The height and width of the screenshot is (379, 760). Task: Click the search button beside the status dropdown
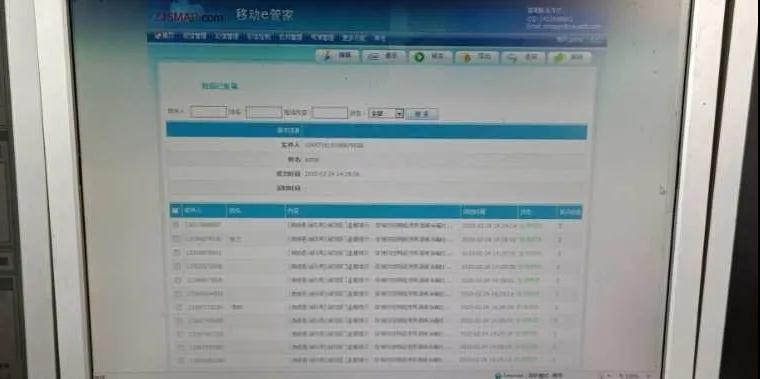[422, 114]
